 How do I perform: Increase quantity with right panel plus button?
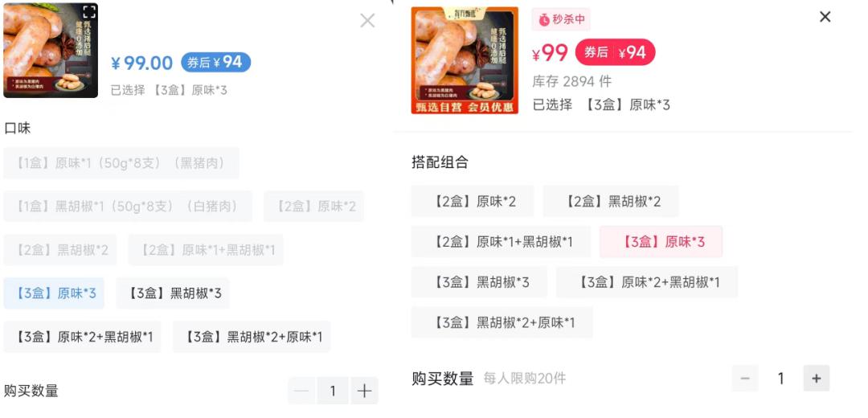(x=817, y=379)
